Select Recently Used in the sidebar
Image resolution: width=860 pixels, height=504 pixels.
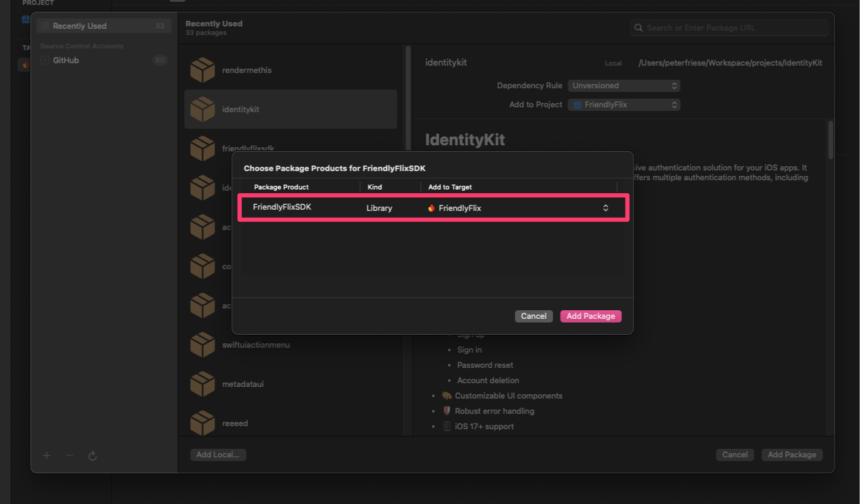pos(80,26)
